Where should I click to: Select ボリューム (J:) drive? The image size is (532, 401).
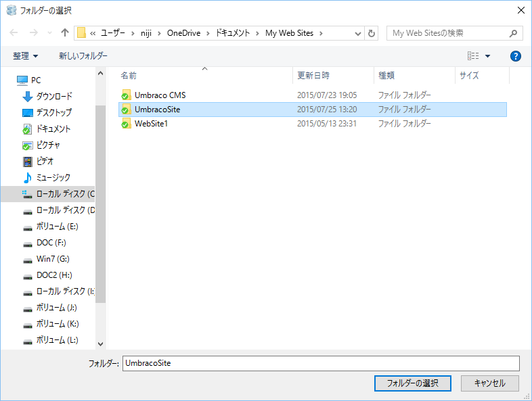(x=50, y=308)
